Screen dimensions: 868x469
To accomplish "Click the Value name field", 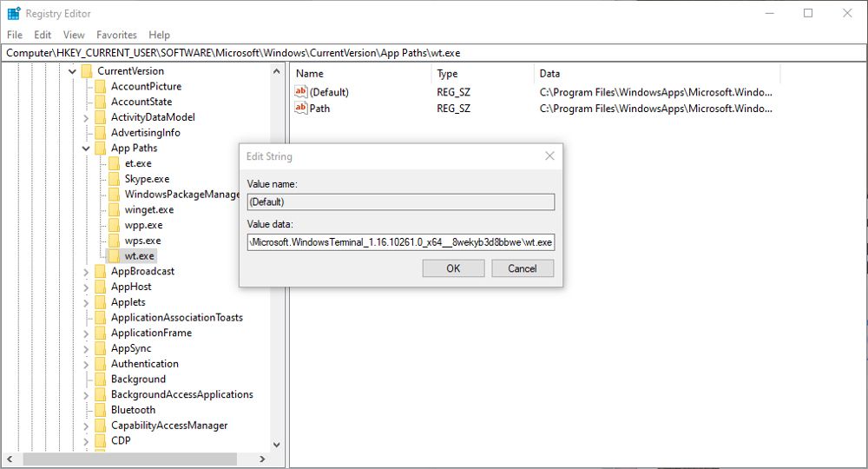I will pyautogui.click(x=401, y=202).
